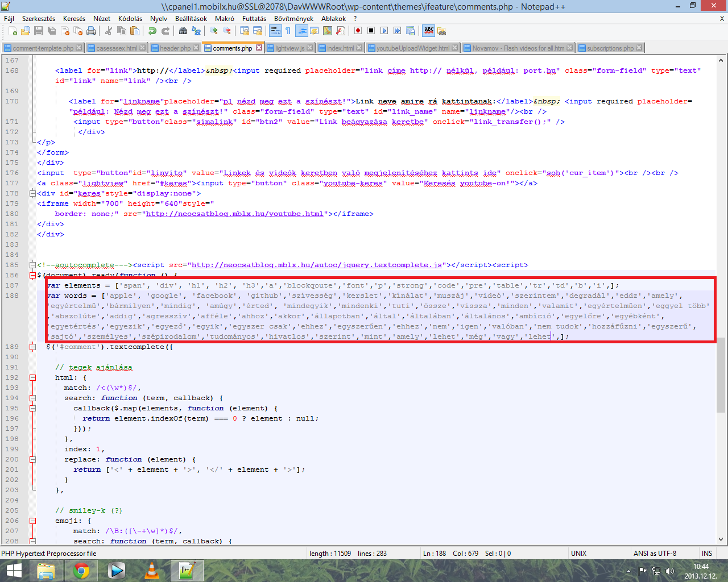
Task: Click the scrollbar up arrow
Action: (721, 60)
